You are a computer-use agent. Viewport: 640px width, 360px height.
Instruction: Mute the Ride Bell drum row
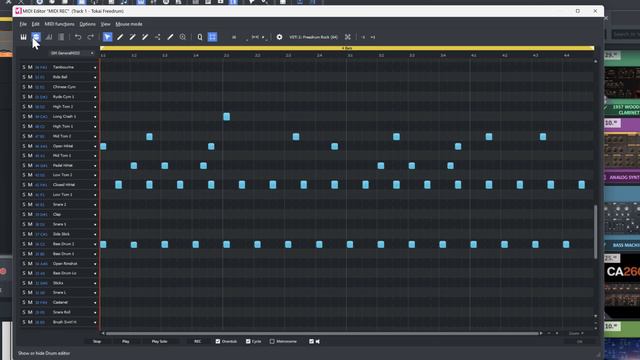(x=30, y=77)
